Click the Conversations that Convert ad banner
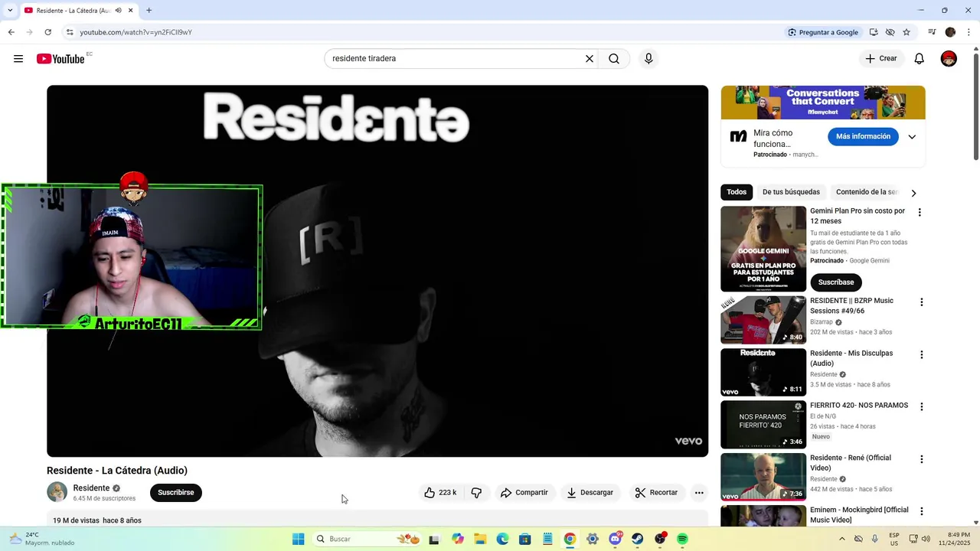The image size is (980, 551). pos(823,103)
